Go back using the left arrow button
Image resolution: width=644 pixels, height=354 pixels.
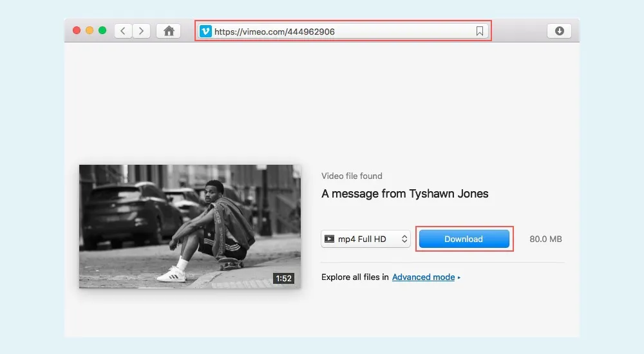click(x=123, y=31)
